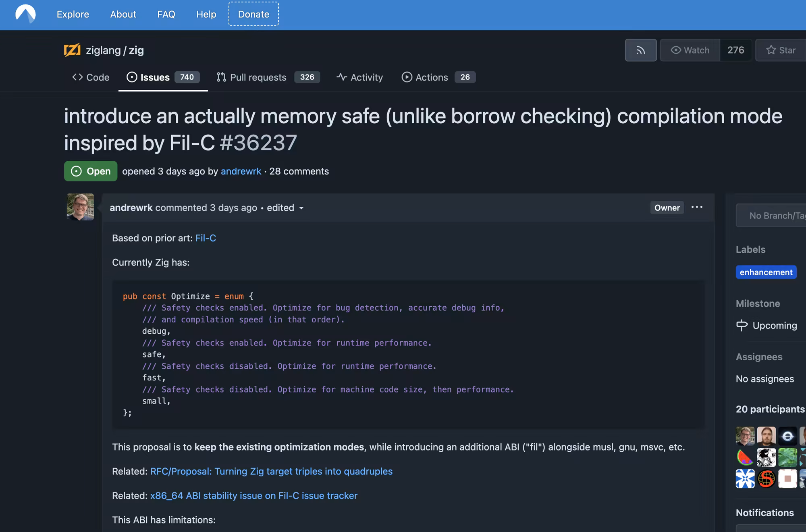The width and height of the screenshot is (806, 532).
Task: Click the bearded participant avatar
Action: (766, 436)
